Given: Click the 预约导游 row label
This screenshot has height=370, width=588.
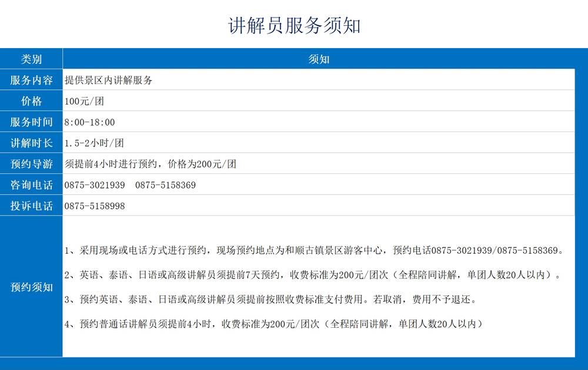Looking at the screenshot, I should click(x=31, y=164).
